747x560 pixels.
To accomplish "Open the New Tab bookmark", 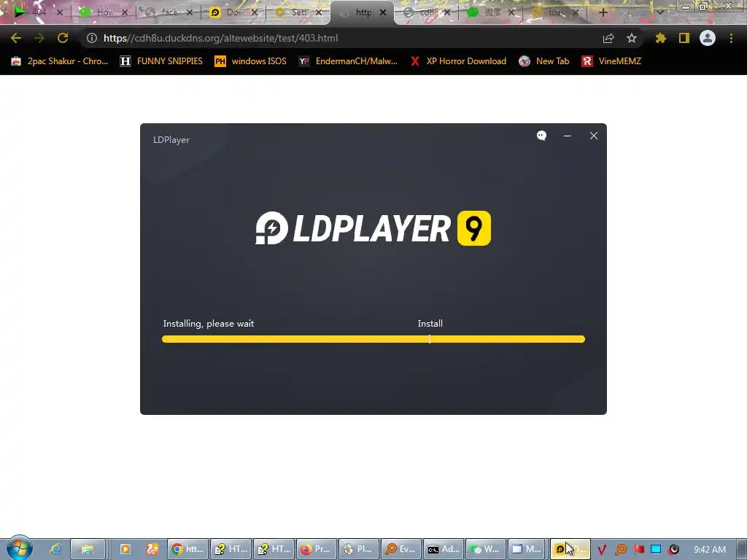I will [x=544, y=61].
